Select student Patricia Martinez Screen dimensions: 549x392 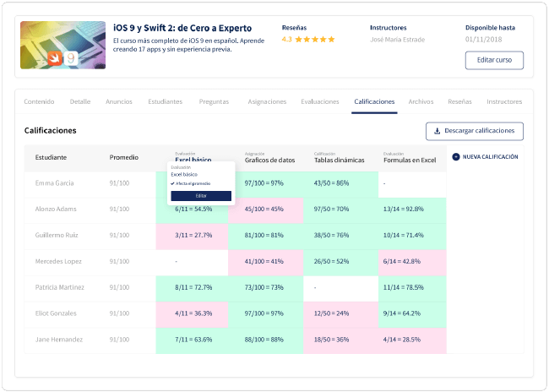(59, 287)
